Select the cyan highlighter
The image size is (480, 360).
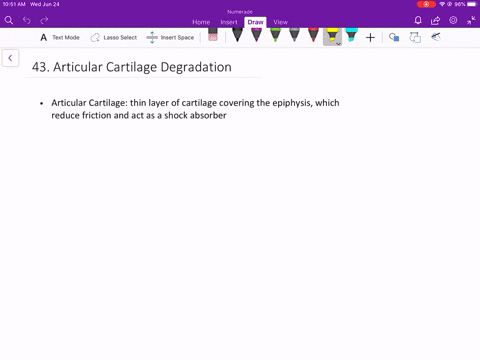pyautogui.click(x=351, y=35)
